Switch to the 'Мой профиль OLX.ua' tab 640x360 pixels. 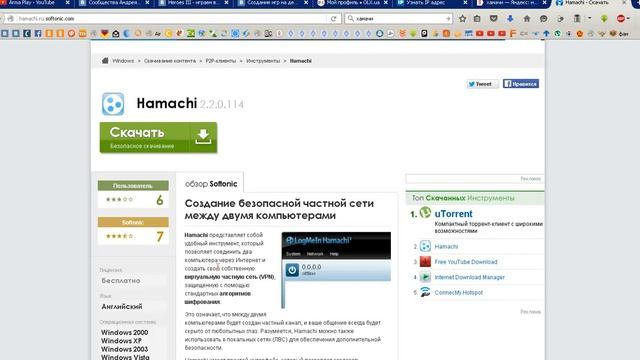pos(352,3)
